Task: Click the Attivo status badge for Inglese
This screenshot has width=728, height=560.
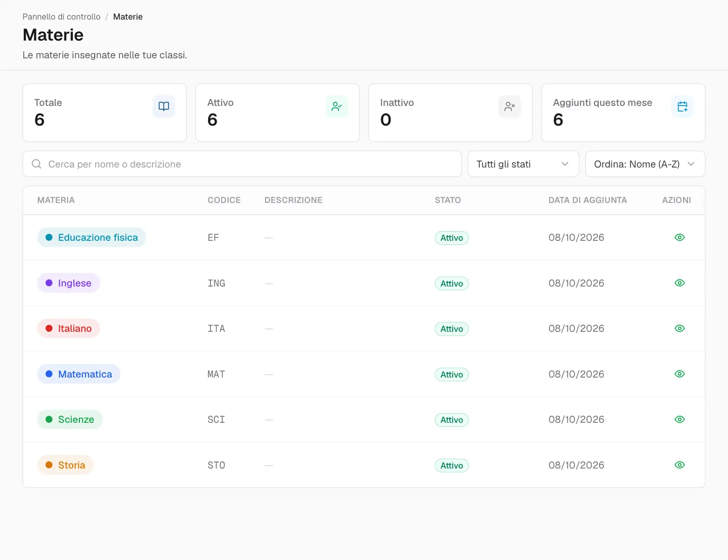Action: (x=452, y=283)
